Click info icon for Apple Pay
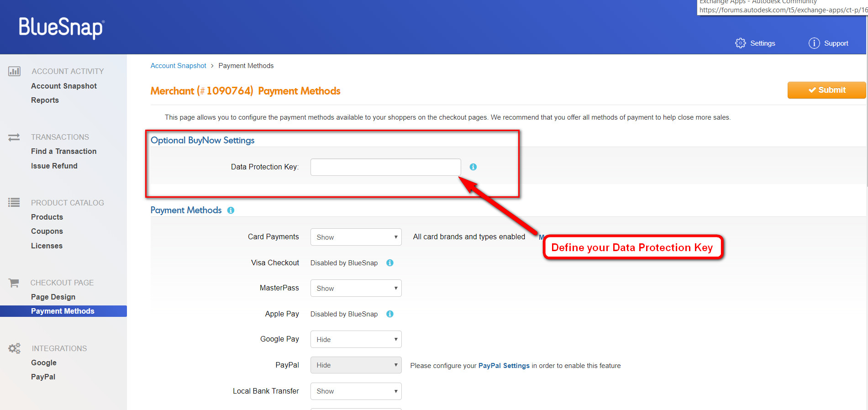This screenshot has width=868, height=410. tap(390, 314)
